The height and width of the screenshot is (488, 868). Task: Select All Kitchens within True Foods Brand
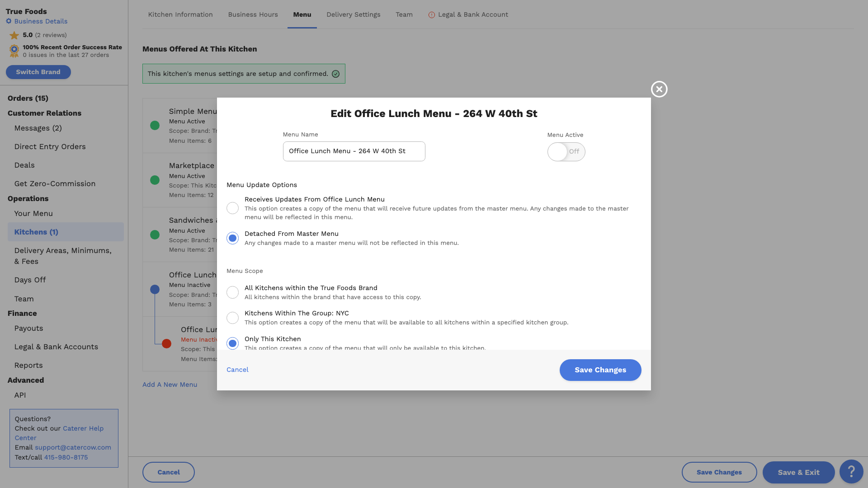point(232,292)
